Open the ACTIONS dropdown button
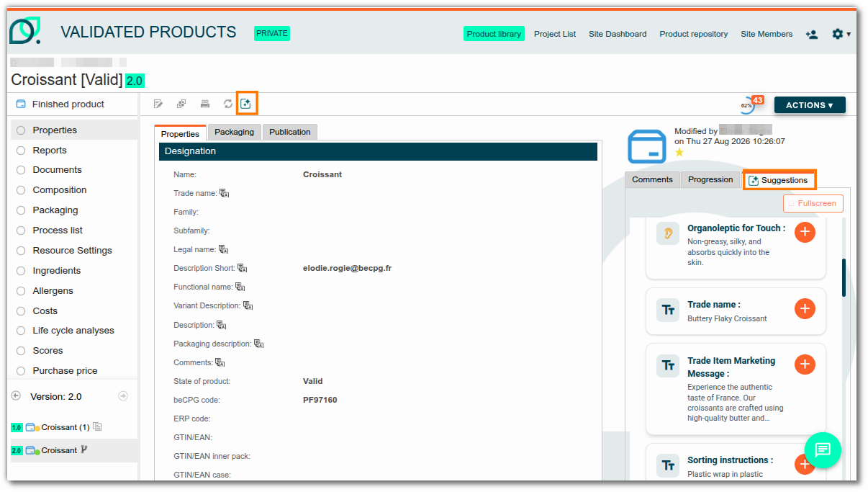 (x=810, y=105)
